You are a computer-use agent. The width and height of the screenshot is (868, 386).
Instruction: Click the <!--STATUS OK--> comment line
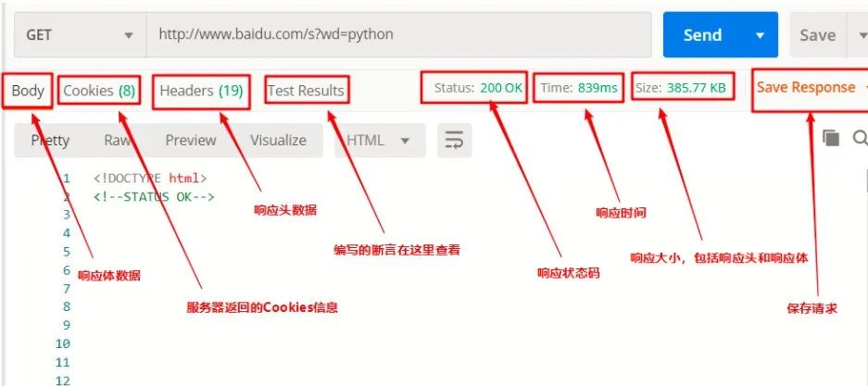(154, 196)
